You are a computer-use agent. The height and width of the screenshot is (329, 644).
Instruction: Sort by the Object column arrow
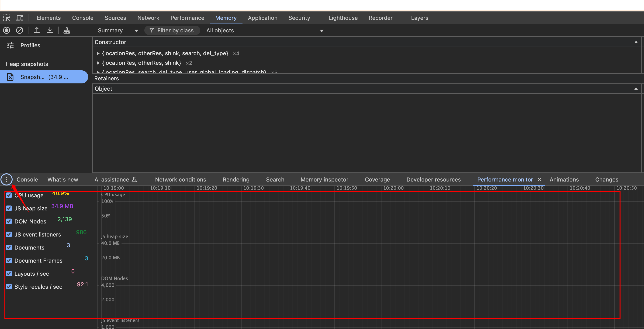point(636,89)
